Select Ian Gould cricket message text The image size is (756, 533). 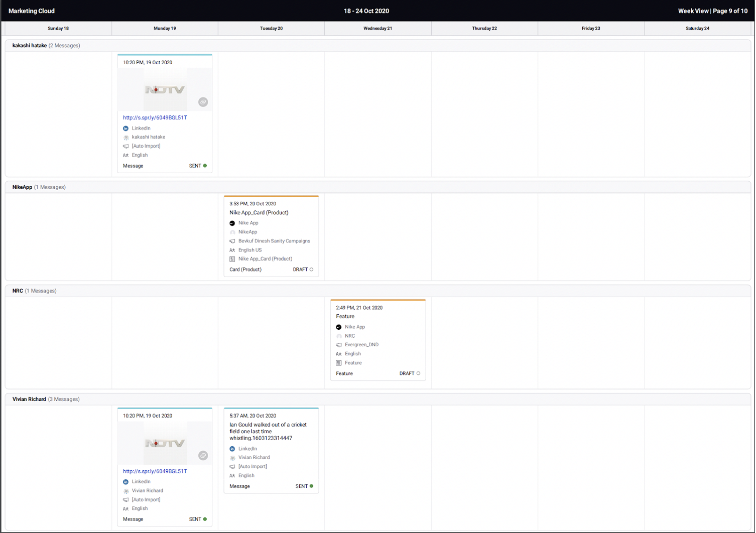(268, 432)
